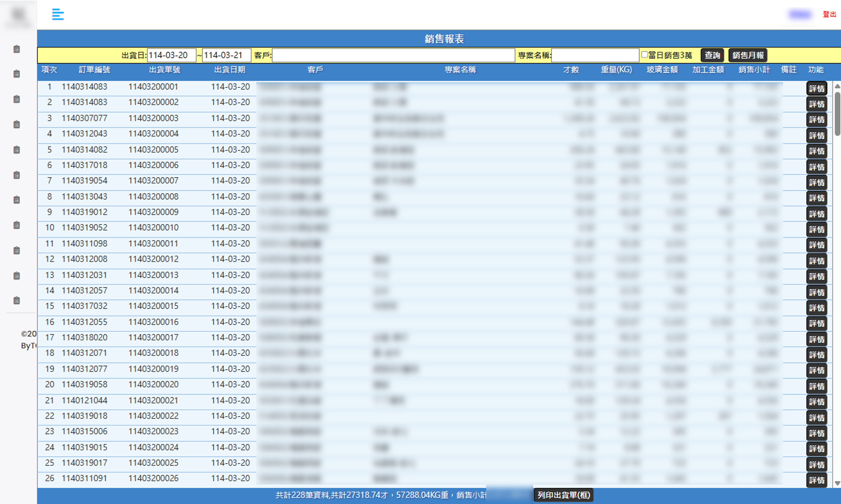The image size is (841, 504).
Task: Click the hamburger menu icon
Action: pyautogui.click(x=58, y=14)
